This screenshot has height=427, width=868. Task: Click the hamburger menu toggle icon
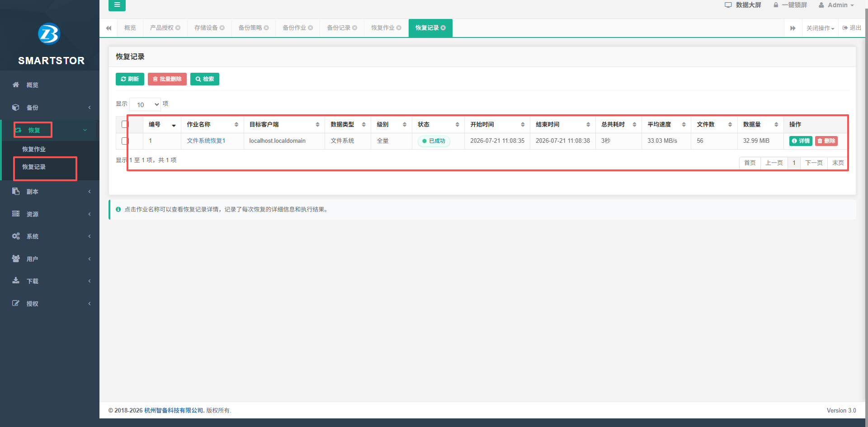[x=117, y=5]
